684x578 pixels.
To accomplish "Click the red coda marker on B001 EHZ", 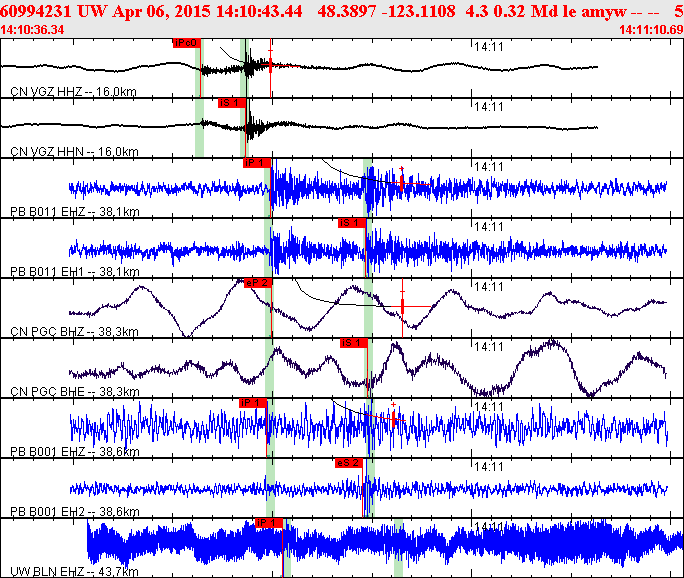I will coord(393,419).
